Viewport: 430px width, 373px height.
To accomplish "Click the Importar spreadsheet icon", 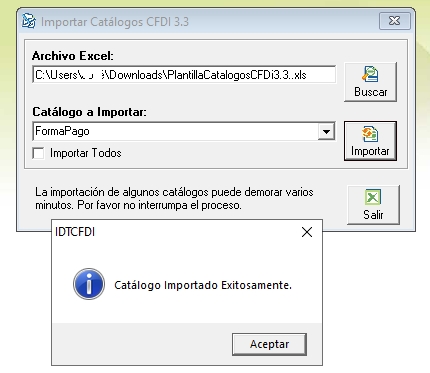I will coord(370,134).
